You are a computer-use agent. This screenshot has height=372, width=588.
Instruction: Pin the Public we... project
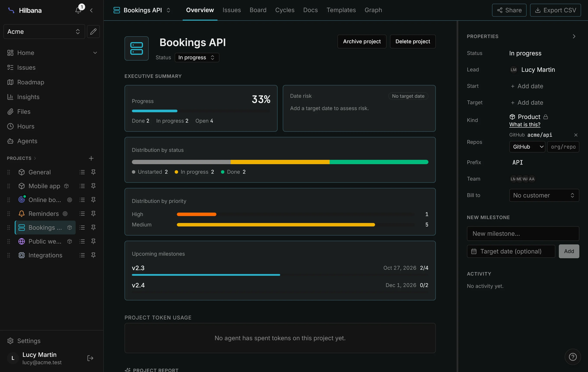(x=93, y=241)
